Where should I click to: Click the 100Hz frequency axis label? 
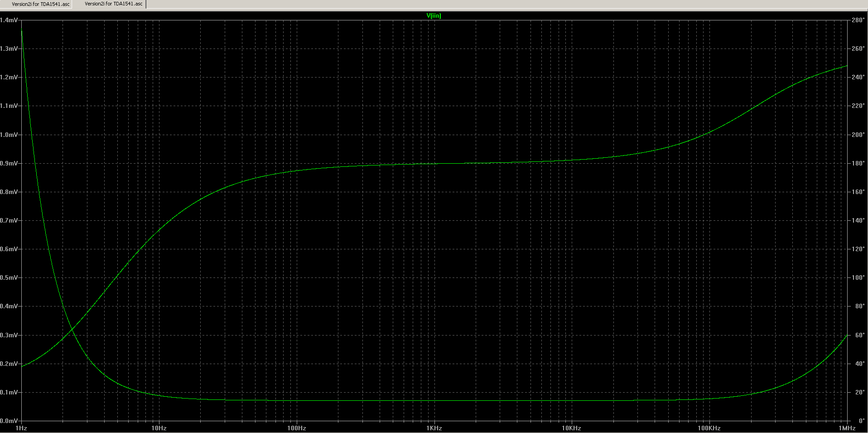coord(297,428)
